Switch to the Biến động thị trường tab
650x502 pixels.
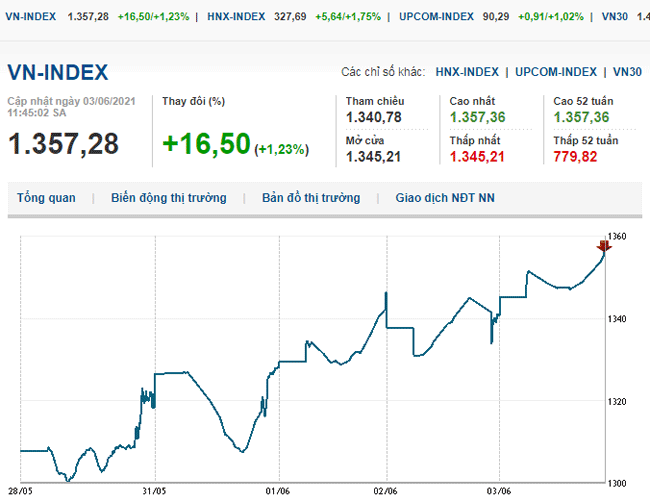pos(169,198)
